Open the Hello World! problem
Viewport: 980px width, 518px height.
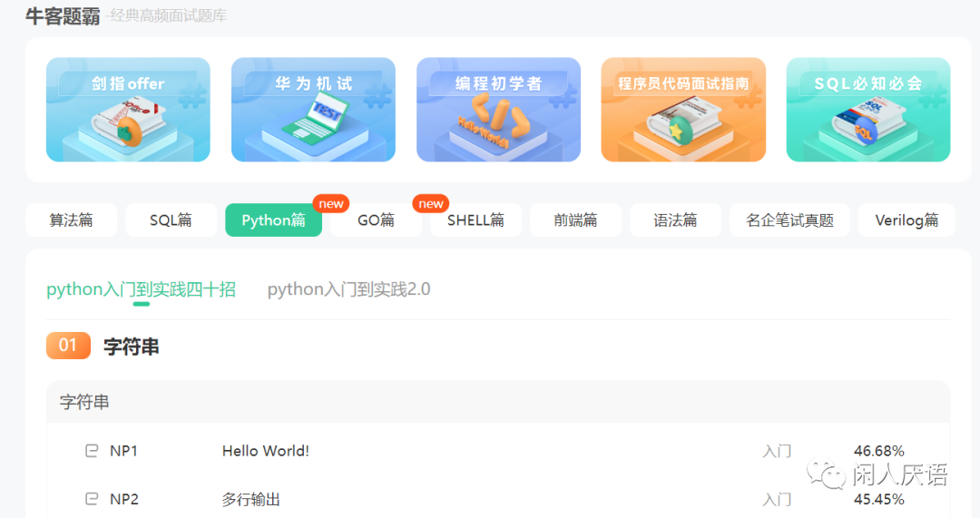click(266, 451)
